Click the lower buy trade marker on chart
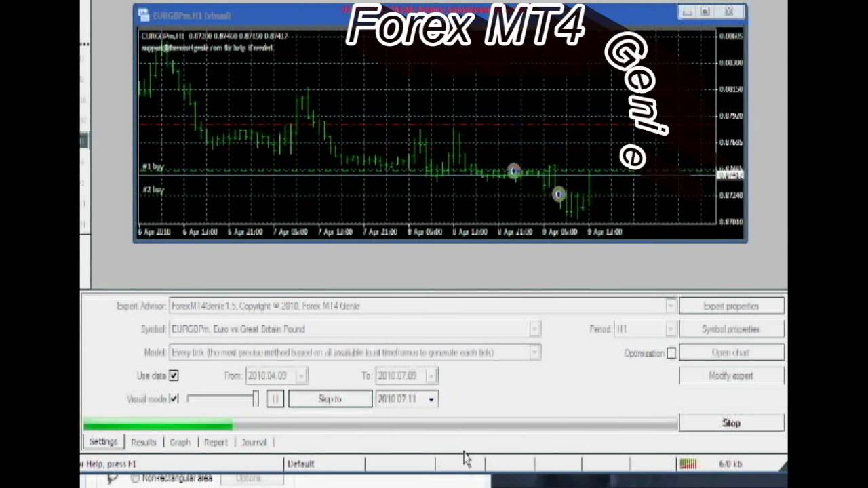The image size is (868, 488). coord(558,195)
